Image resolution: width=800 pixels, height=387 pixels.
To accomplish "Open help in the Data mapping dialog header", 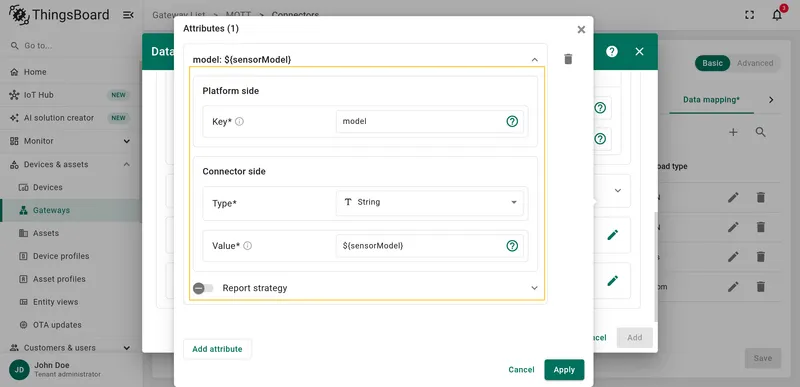I will (x=612, y=51).
